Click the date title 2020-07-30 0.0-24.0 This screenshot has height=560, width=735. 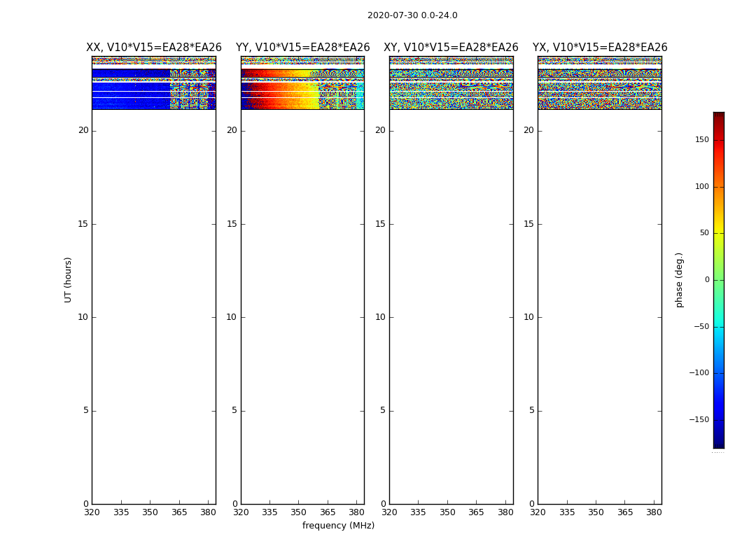coord(412,15)
